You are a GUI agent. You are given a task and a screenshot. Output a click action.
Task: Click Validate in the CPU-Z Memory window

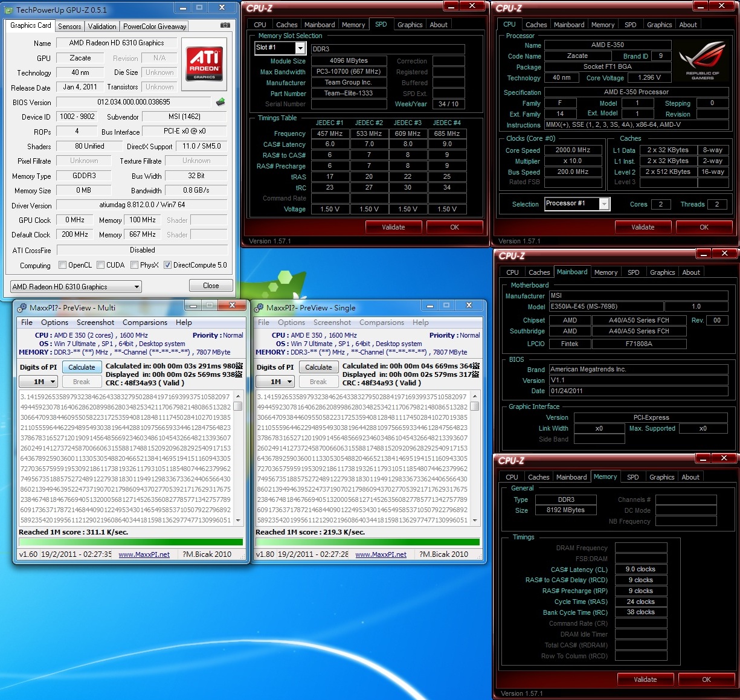pos(645,679)
